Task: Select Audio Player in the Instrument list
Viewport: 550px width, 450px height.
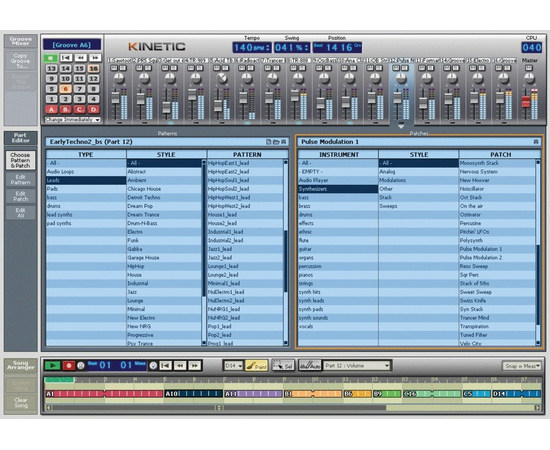Action: (x=338, y=180)
